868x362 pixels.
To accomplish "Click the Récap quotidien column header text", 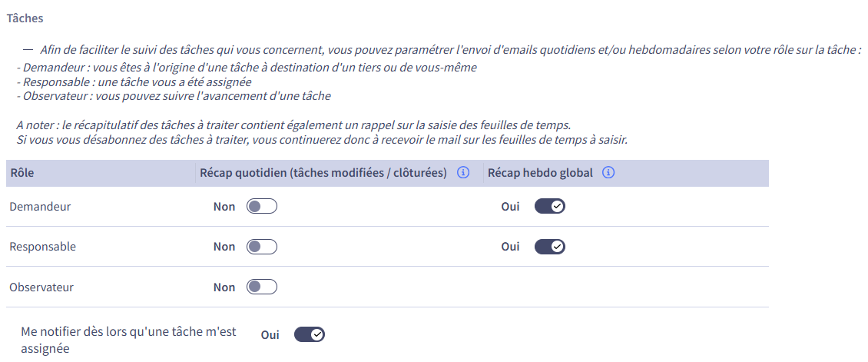I will coord(323,173).
